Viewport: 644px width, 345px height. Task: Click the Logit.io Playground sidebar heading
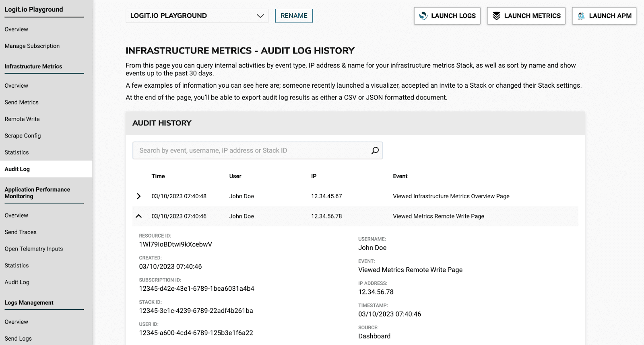pos(34,9)
